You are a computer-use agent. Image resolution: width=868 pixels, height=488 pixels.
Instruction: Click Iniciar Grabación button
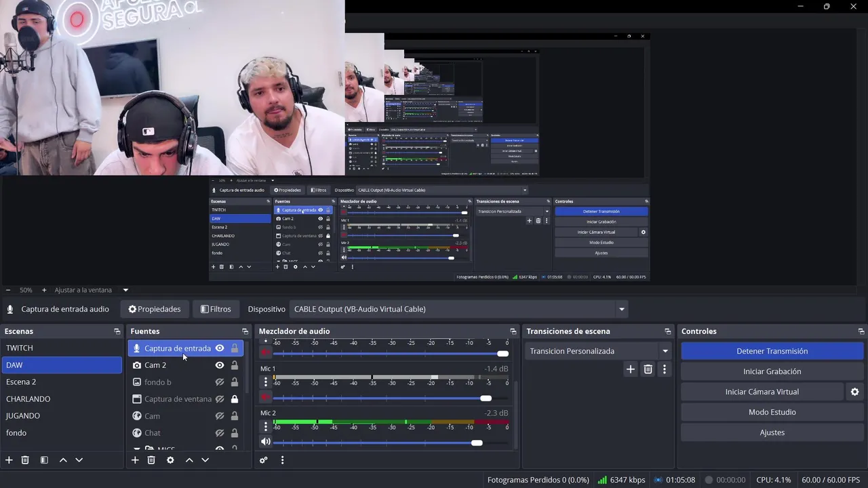coord(772,371)
